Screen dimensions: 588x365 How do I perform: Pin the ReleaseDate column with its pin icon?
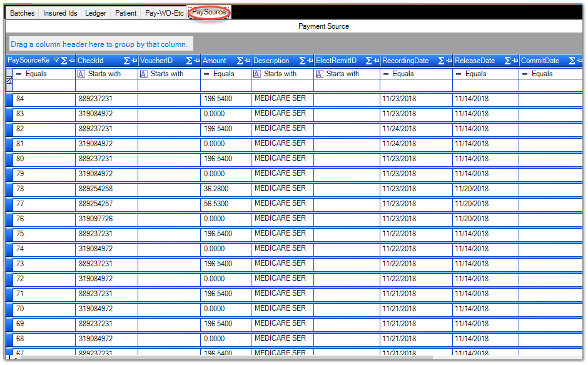[515, 61]
